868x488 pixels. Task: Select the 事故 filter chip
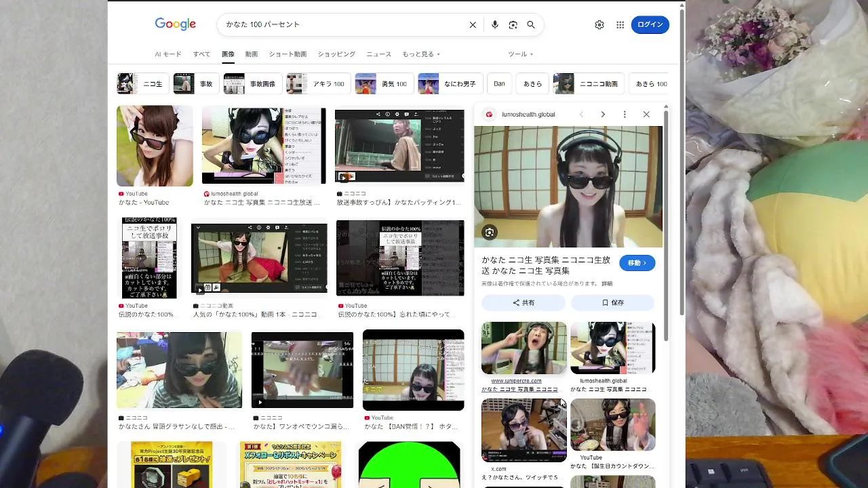pos(196,83)
